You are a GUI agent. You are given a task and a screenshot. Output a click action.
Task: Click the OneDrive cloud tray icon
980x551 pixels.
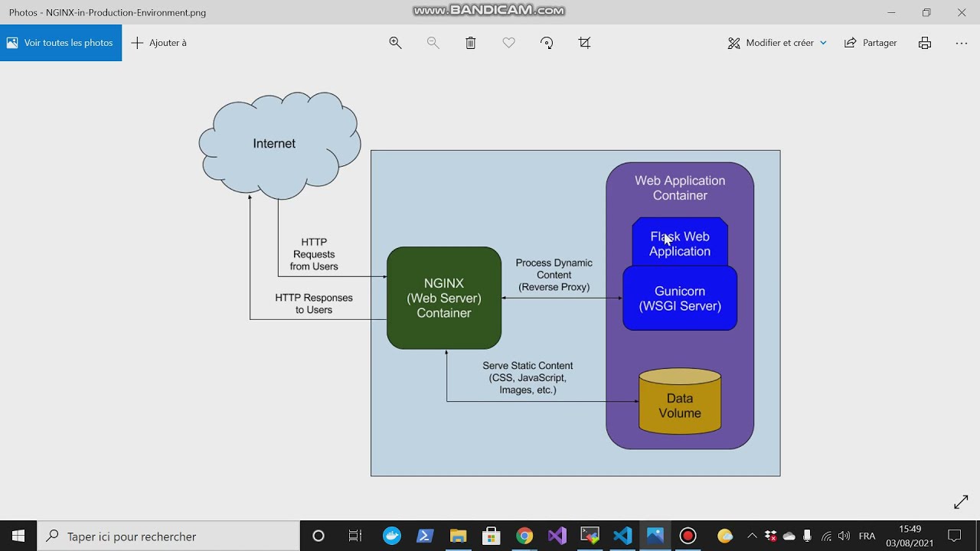(x=789, y=536)
